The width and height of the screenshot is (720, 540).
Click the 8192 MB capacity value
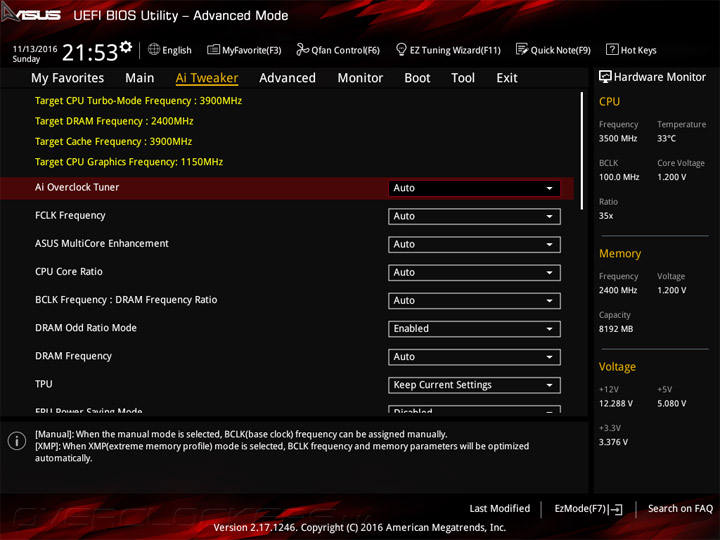coord(616,329)
